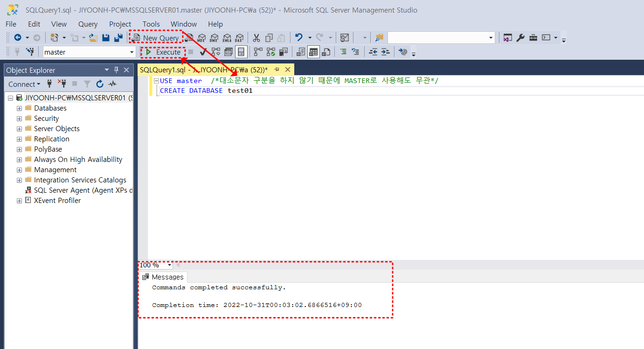Click the Analysis Services MDX Query icon
The width and height of the screenshot is (644, 349).
201,38
